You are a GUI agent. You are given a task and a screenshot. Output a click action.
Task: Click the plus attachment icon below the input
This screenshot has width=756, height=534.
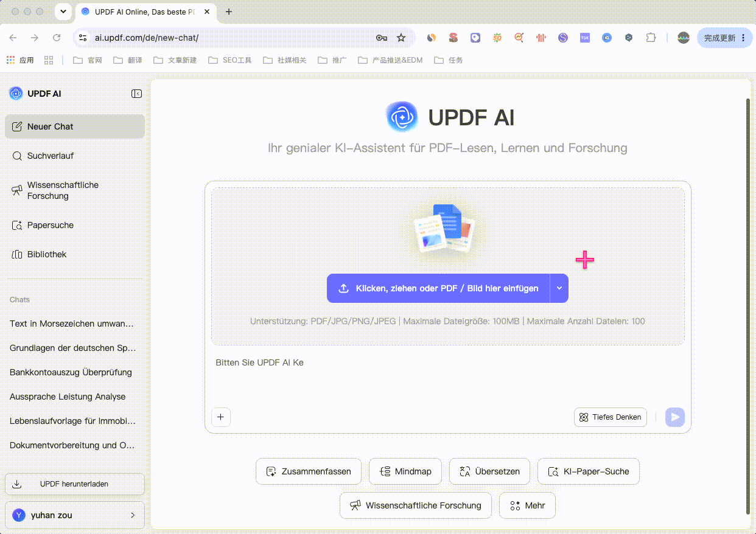(221, 417)
